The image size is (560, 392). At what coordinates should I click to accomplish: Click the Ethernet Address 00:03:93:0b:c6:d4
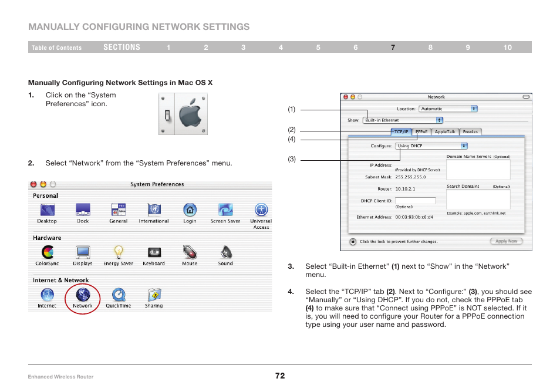pos(414,217)
